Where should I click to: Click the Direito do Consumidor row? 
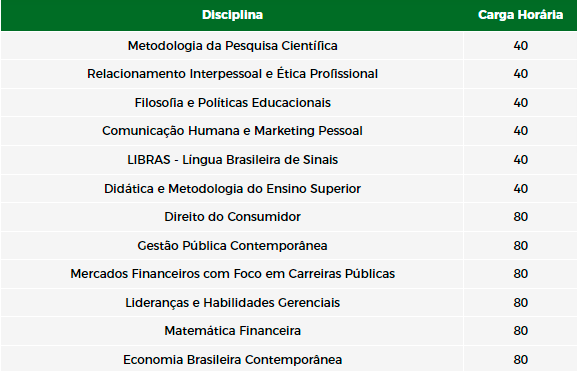tap(288, 217)
